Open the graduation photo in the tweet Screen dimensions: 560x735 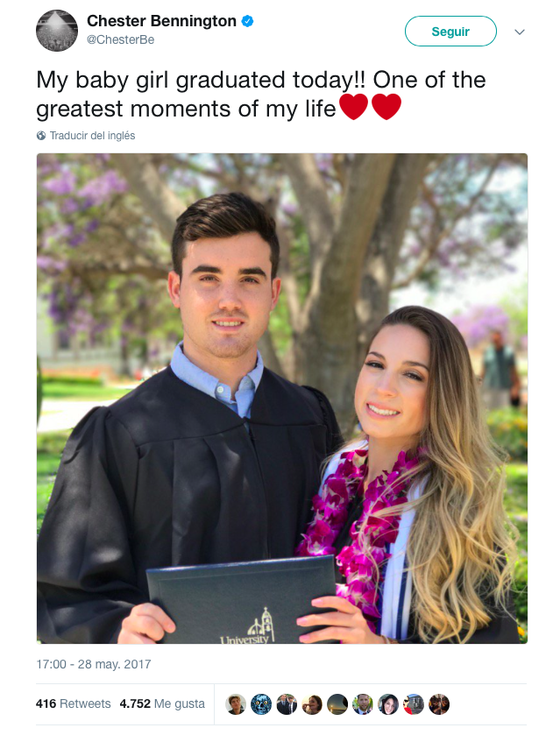click(x=282, y=399)
